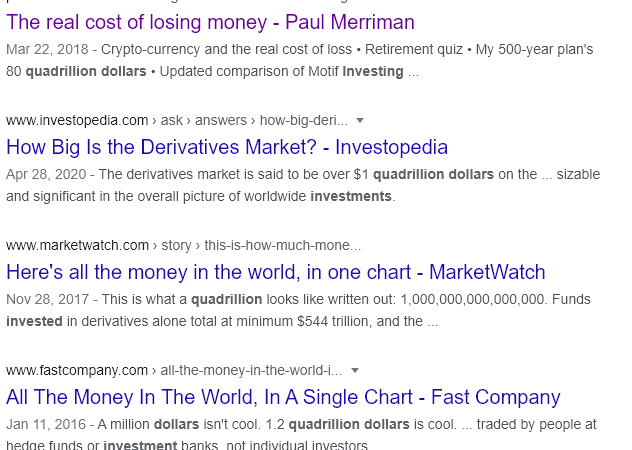
Task: Open the cached options arrow beside the investopedia URL
Action: pos(360,120)
